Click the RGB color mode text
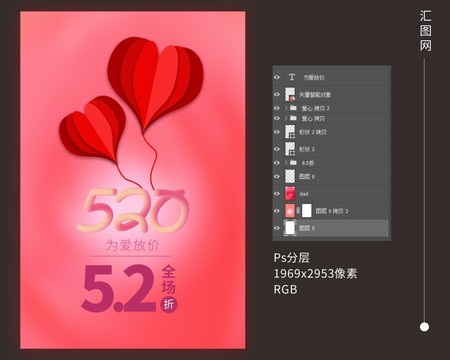450x360 pixels. click(x=285, y=289)
